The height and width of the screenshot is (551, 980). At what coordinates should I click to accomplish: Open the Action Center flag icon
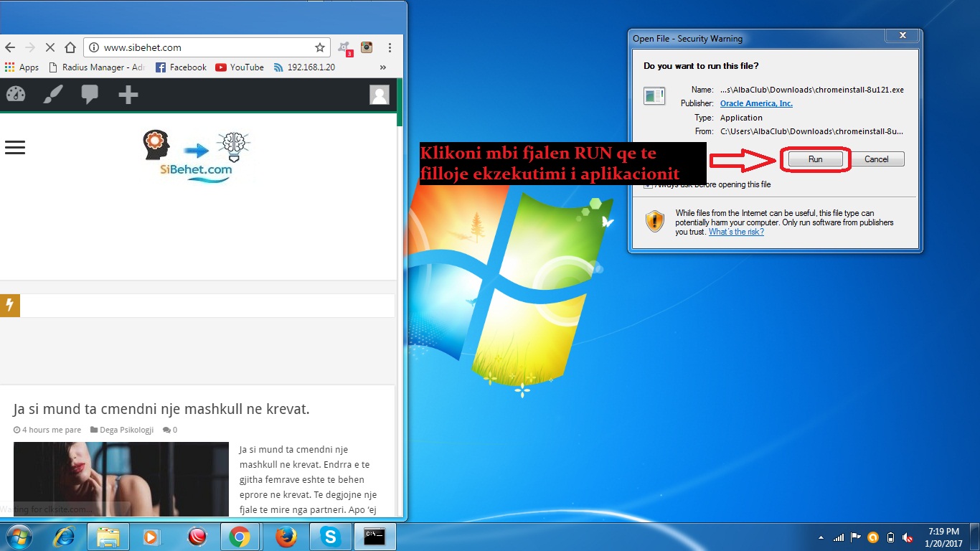tap(856, 537)
